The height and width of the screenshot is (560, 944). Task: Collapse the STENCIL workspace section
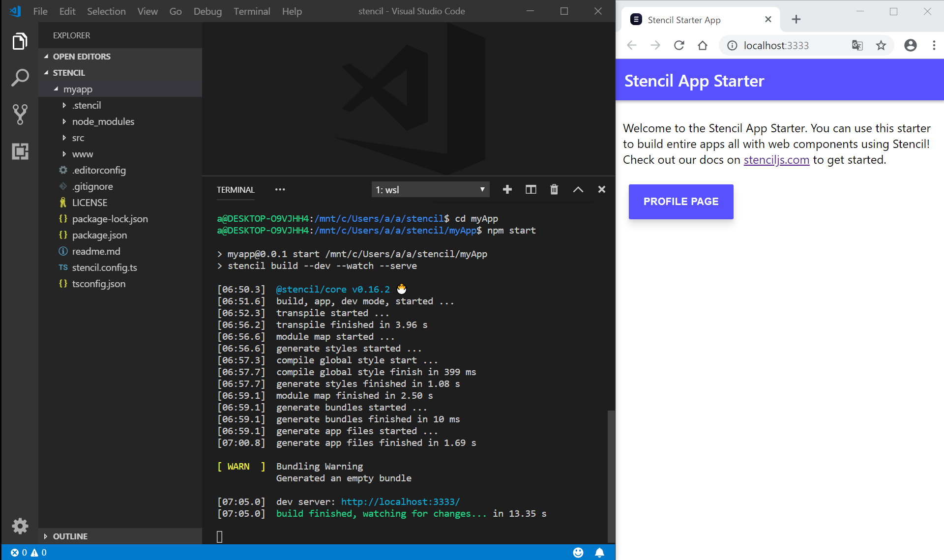pos(120,72)
